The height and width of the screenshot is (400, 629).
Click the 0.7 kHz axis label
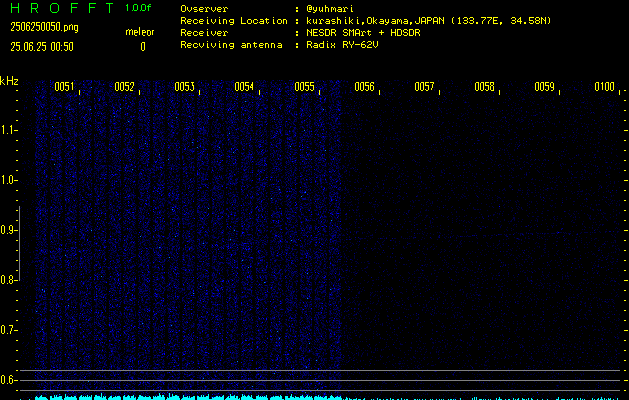(8, 330)
